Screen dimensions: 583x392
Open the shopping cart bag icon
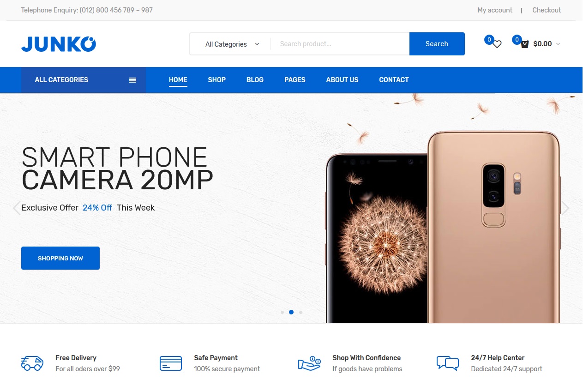[524, 44]
